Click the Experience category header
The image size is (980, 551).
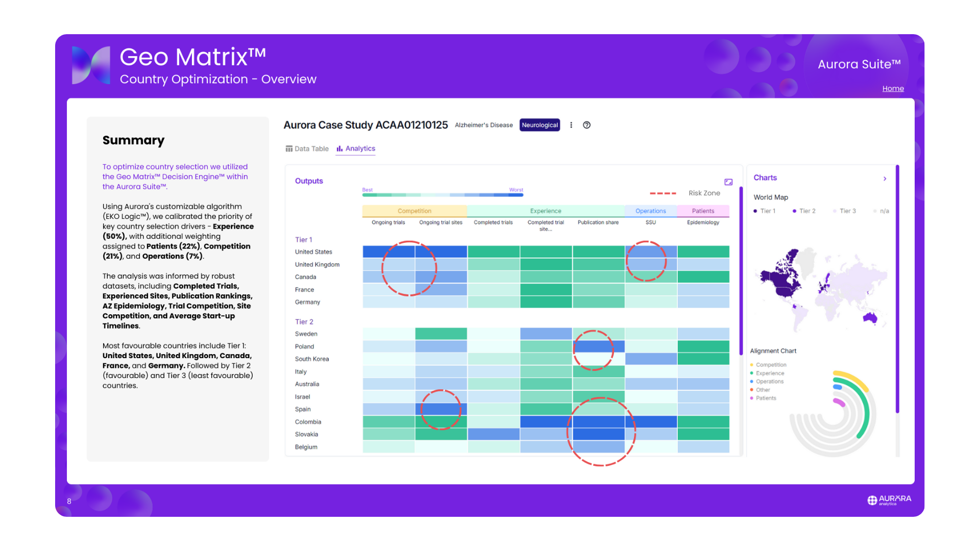coord(546,211)
